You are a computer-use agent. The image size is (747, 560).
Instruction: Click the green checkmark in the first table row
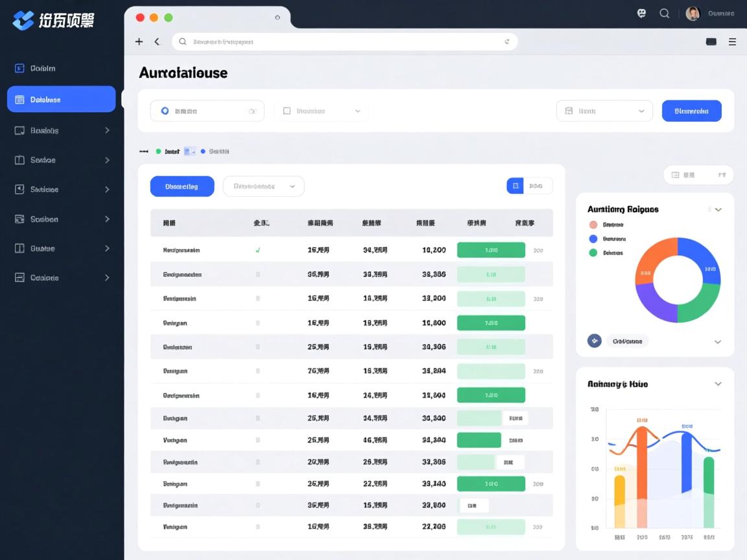[x=258, y=250]
